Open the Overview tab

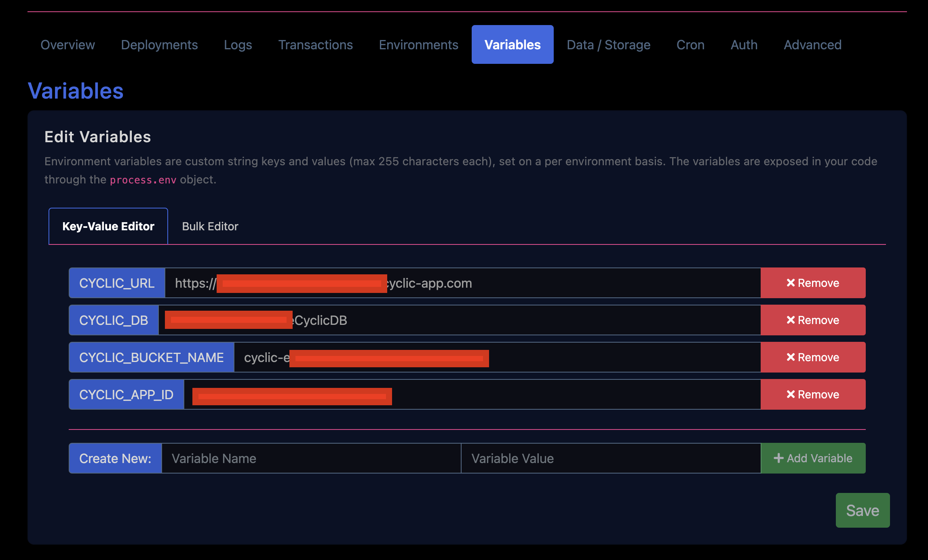tap(67, 44)
